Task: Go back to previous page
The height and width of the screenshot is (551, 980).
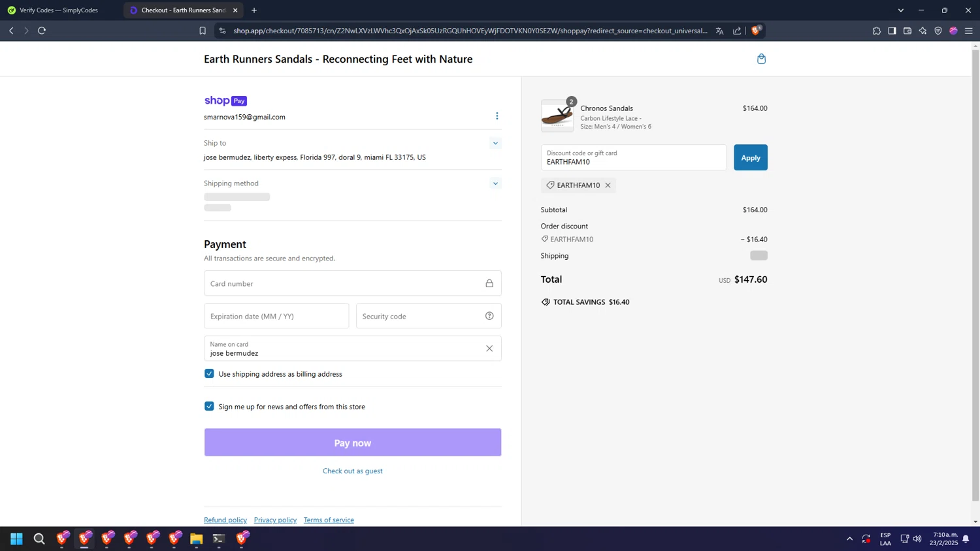Action: click(x=11, y=31)
